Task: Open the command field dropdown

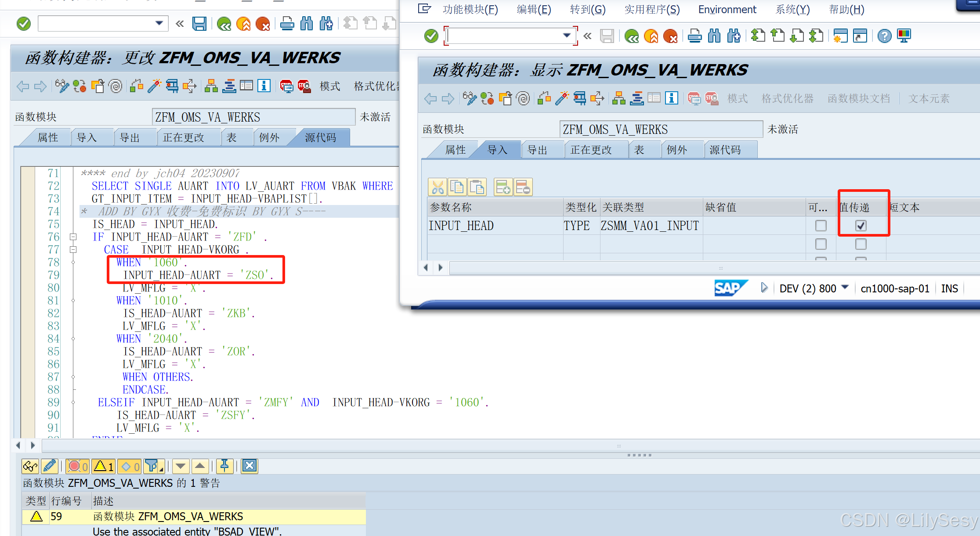Action: click(566, 36)
